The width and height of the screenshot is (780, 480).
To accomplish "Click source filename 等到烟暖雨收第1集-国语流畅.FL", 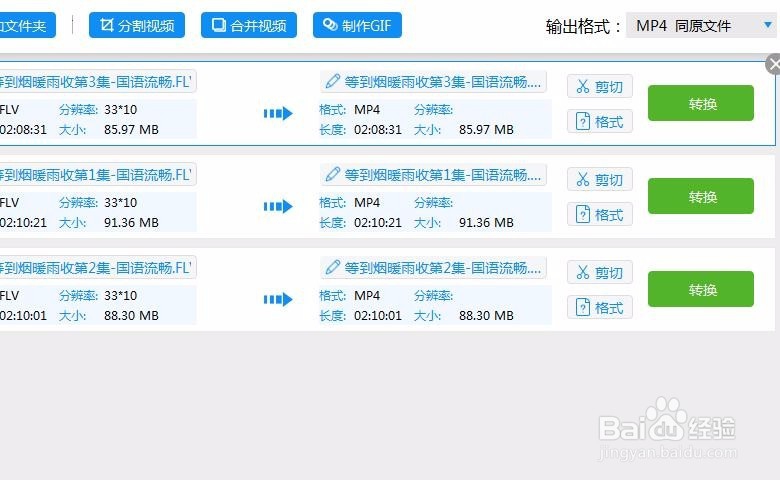I will coord(98,175).
